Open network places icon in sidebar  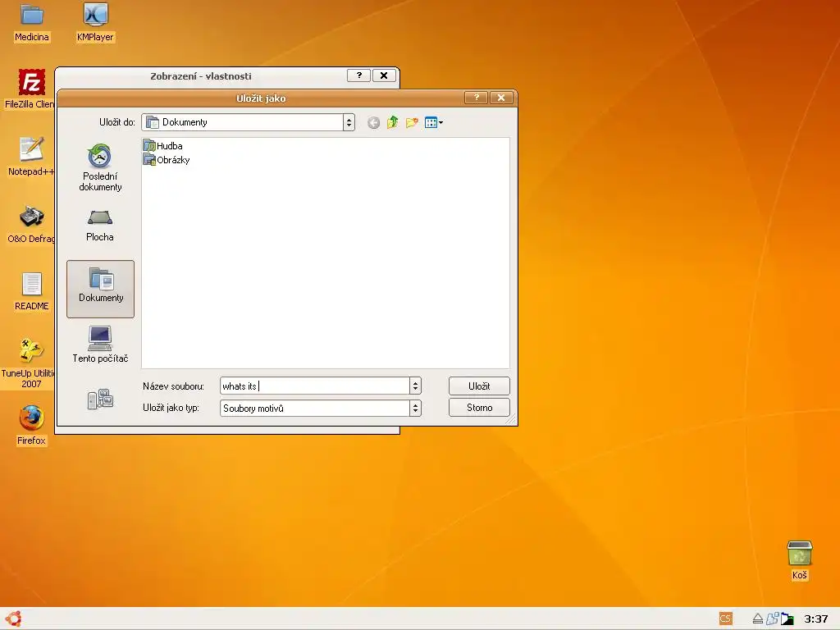pyautogui.click(x=100, y=399)
